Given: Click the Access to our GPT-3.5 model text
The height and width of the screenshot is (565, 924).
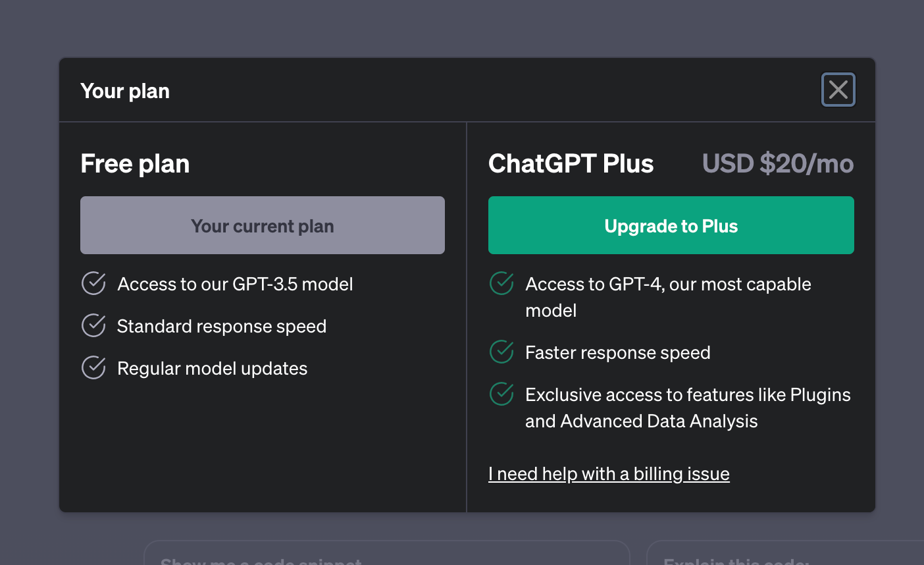Looking at the screenshot, I should coord(235,284).
